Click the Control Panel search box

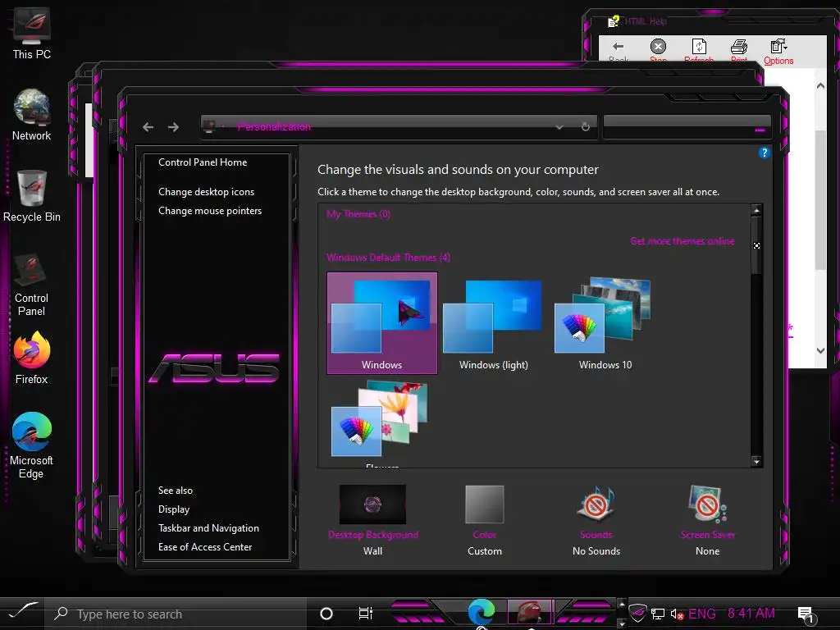687,127
